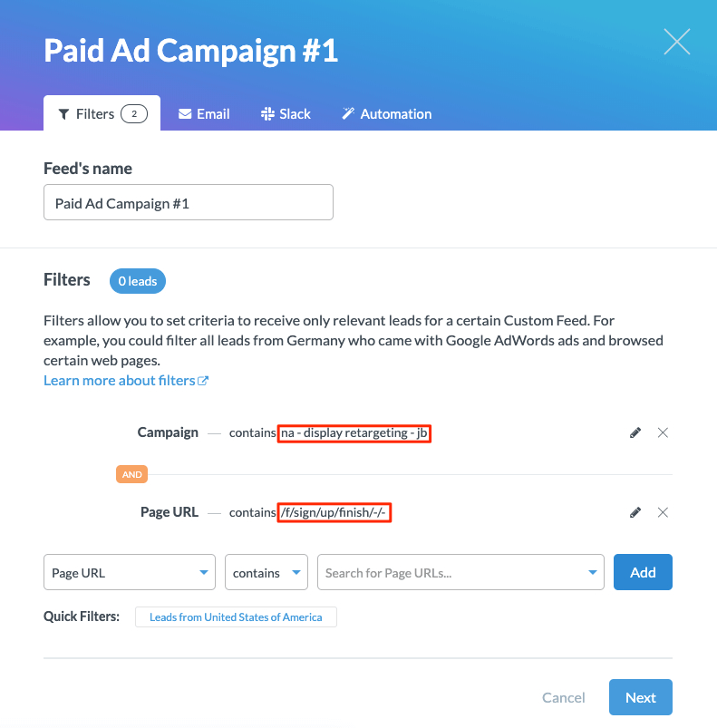
Task: Select the Automation magic wand icon
Action: [x=347, y=113]
